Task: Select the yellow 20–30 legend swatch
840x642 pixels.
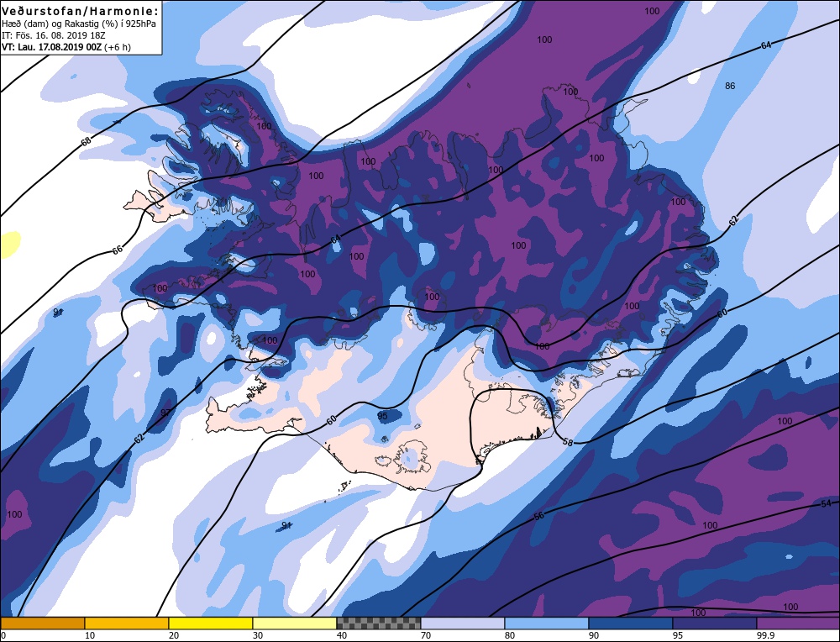Action: click(211, 623)
